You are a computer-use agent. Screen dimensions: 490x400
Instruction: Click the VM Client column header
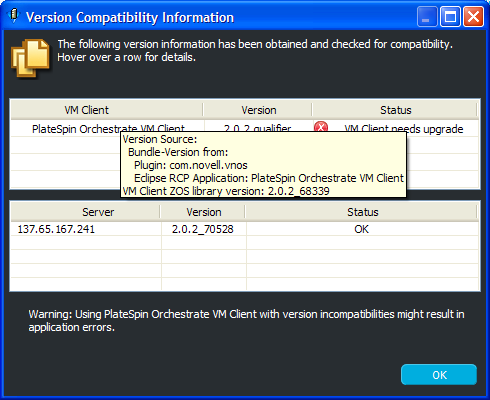tap(107, 110)
